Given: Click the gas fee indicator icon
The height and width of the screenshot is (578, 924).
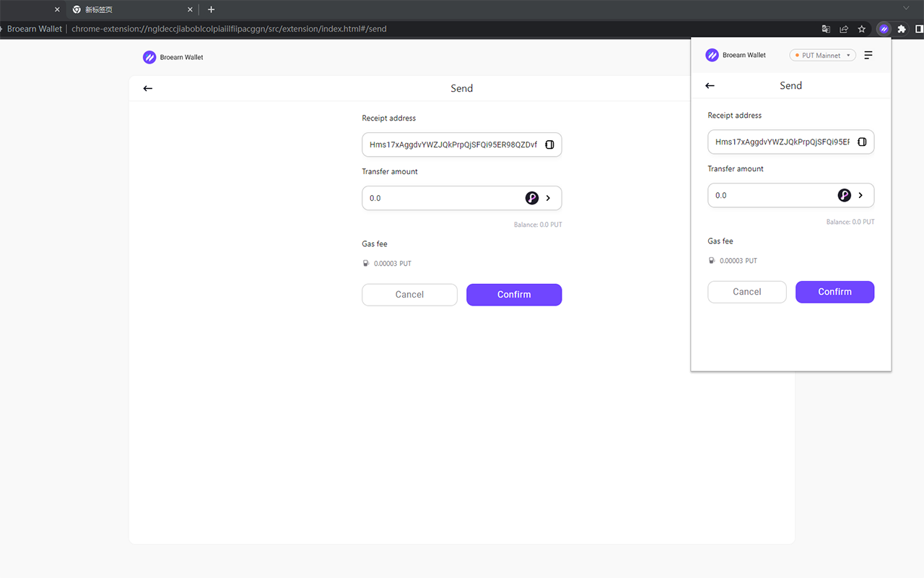Looking at the screenshot, I should (x=365, y=263).
